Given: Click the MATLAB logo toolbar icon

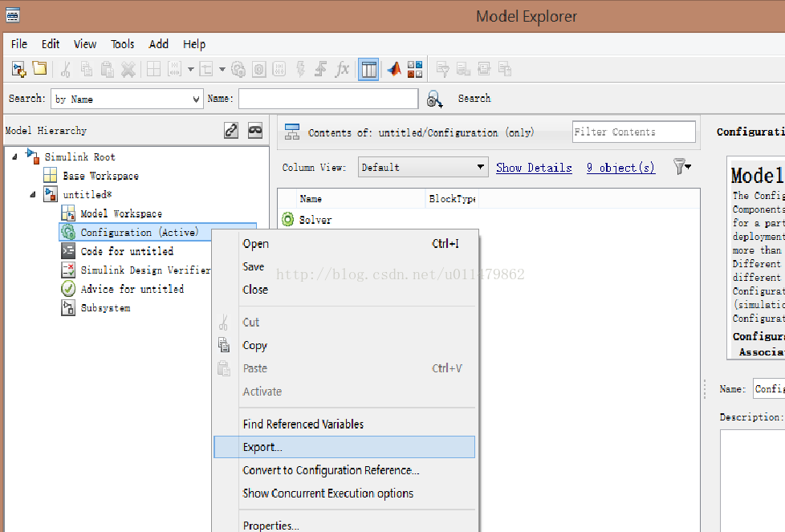Looking at the screenshot, I should (x=394, y=68).
